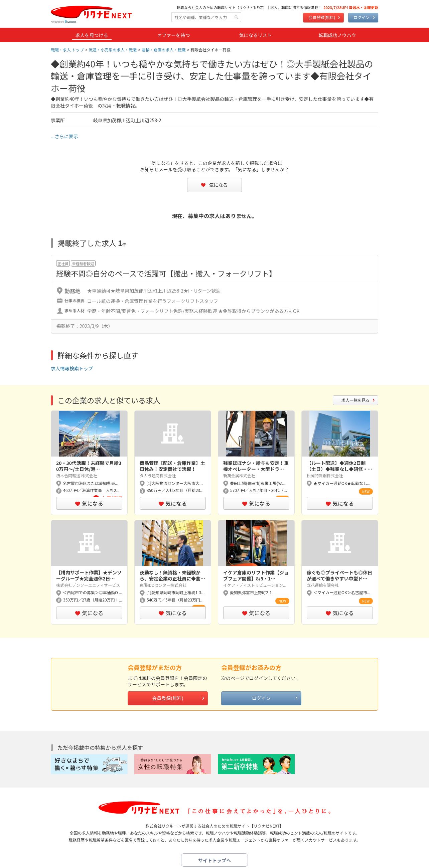
Task: Click the red 会員登録(無料) button in the yellow box
Action: pos(167,698)
